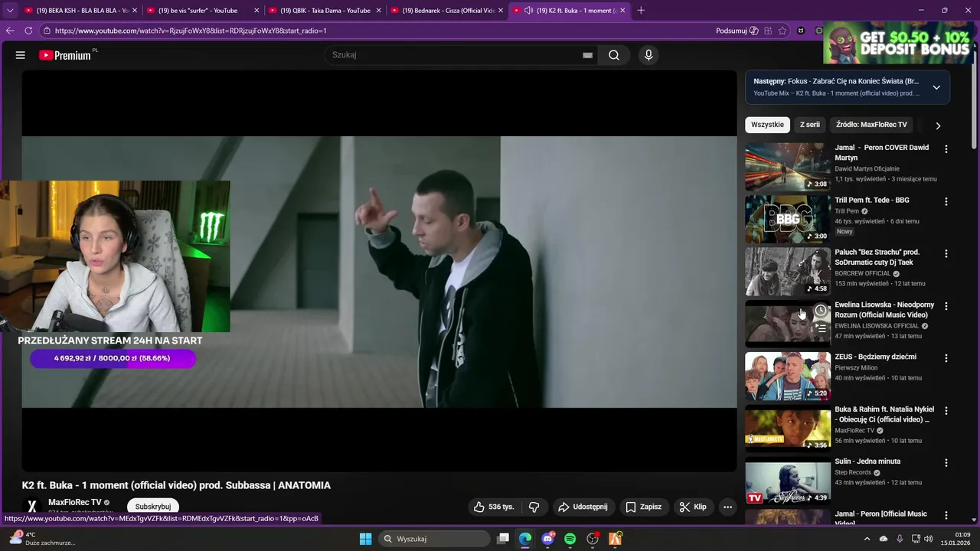
Task: Open the MaxFloRec TV channel name link
Action: (x=74, y=502)
